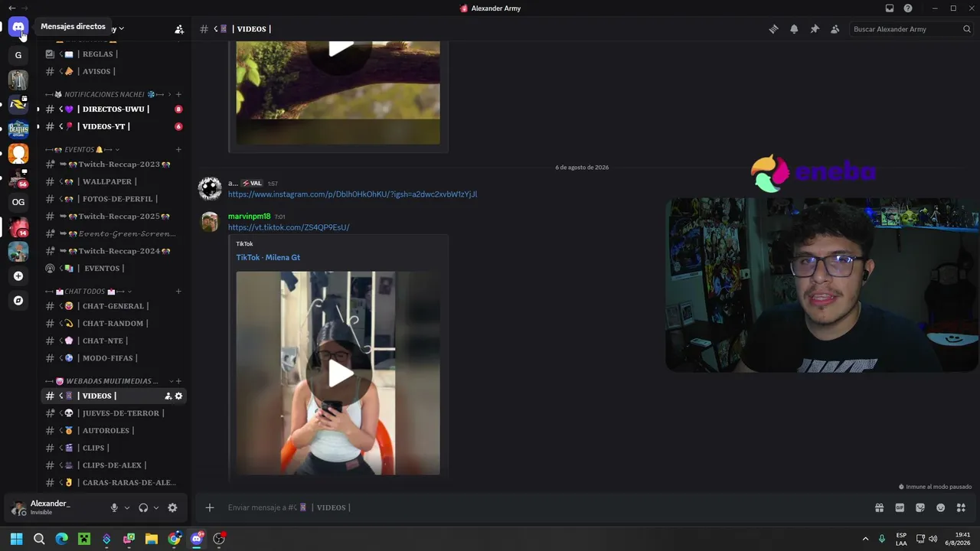
Task: Open the Instagram post link
Action: pos(352,194)
